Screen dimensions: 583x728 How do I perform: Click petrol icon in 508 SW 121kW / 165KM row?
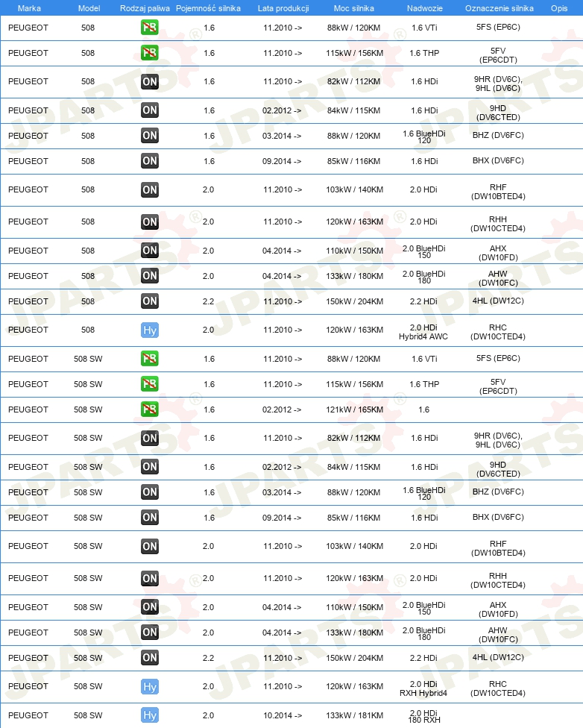[x=149, y=409]
